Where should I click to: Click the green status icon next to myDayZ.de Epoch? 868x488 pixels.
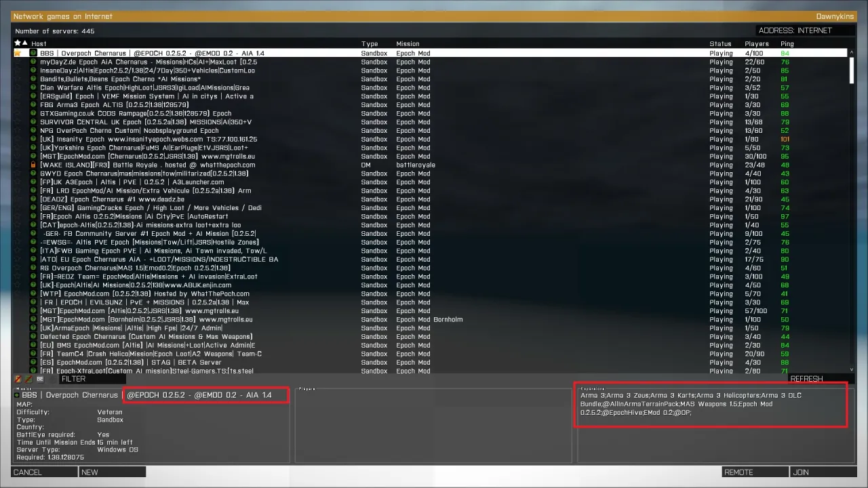(33, 62)
